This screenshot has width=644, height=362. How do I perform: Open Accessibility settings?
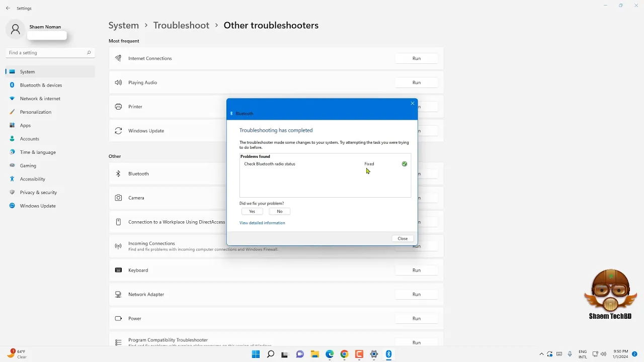pos(50,179)
